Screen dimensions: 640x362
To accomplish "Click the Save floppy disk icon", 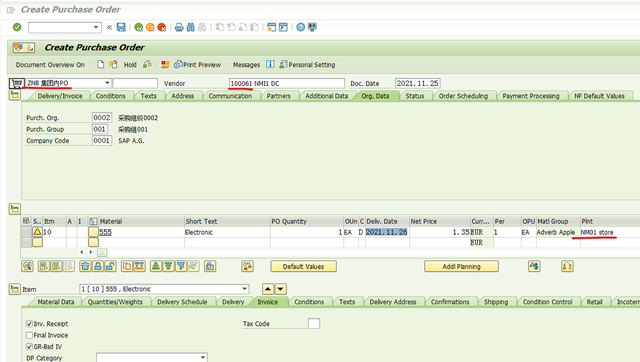I will [x=121, y=27].
